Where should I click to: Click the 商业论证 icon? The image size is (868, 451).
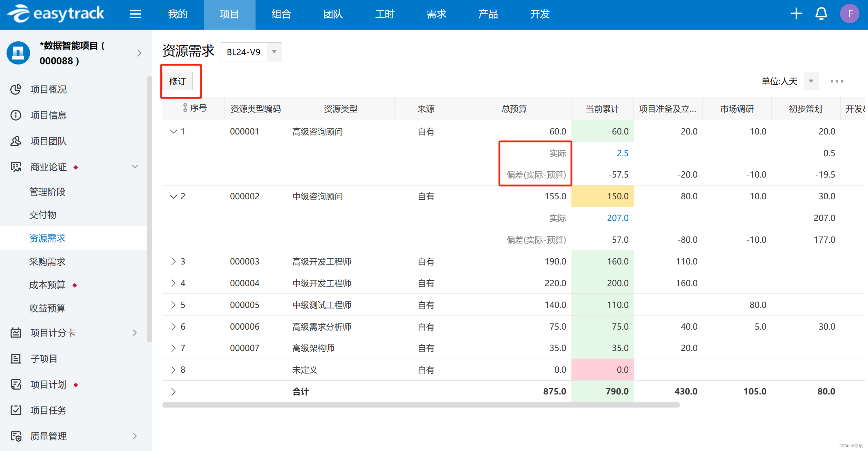point(16,167)
